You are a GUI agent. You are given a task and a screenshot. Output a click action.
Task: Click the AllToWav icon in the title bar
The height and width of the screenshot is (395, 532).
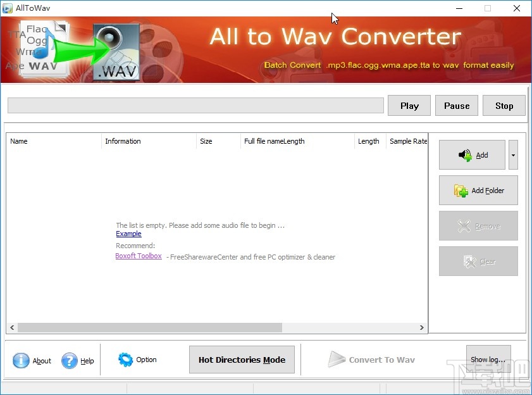(8, 8)
